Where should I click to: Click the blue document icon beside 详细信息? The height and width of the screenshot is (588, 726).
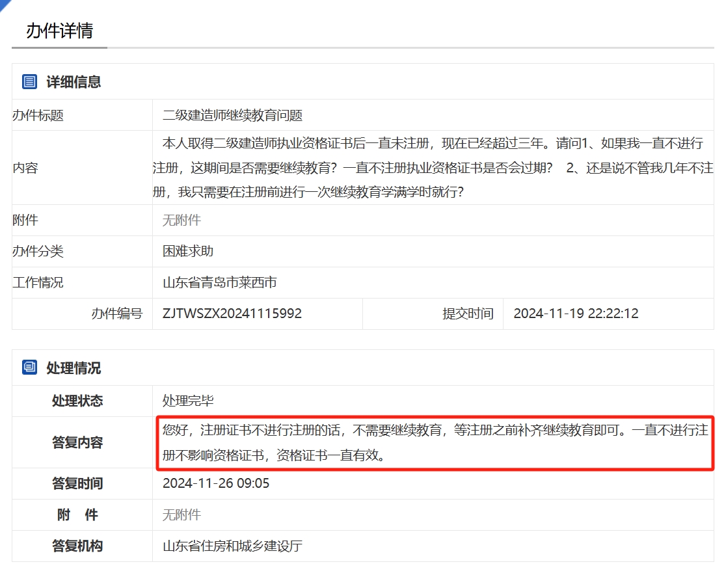click(29, 81)
